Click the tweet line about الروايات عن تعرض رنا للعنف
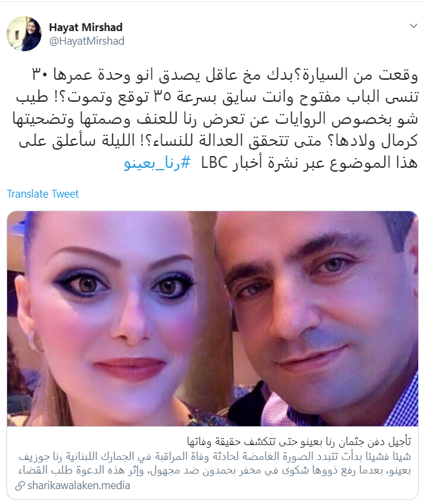This screenshot has width=424, height=504. click(215, 119)
